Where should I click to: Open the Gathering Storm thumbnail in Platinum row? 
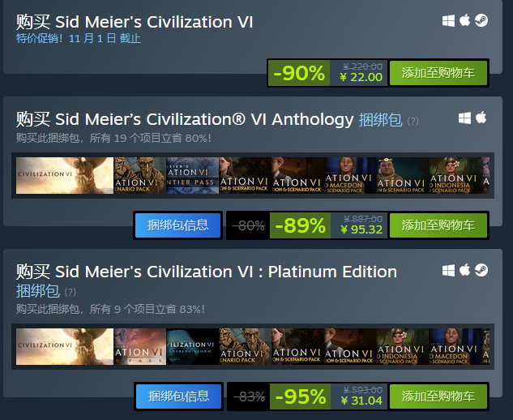pos(193,347)
